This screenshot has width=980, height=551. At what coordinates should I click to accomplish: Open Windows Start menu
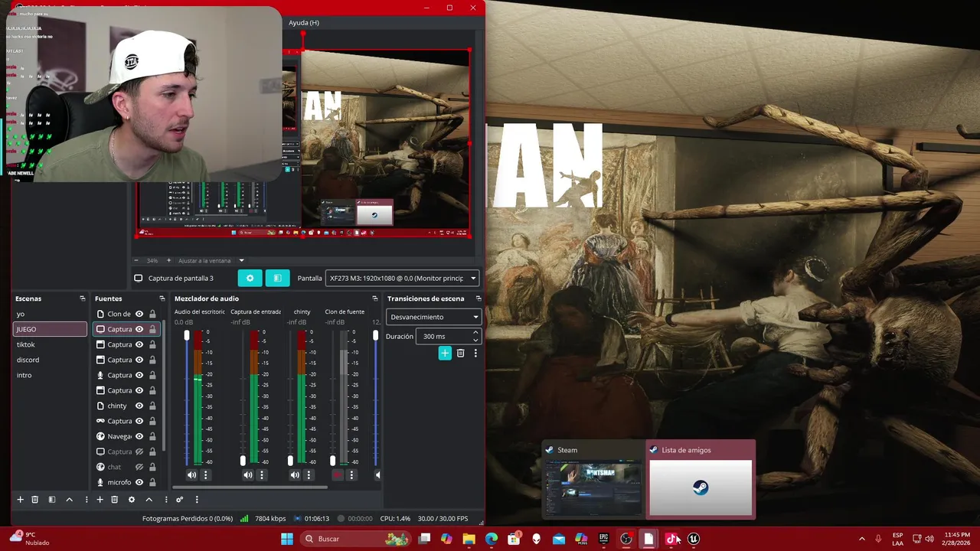[287, 539]
